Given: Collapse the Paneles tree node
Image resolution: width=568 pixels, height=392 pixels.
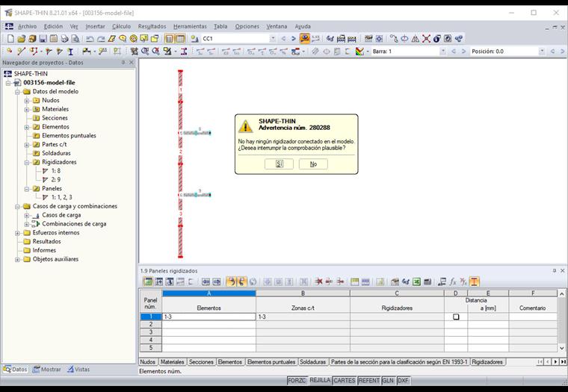Looking at the screenshot, I should [27, 189].
